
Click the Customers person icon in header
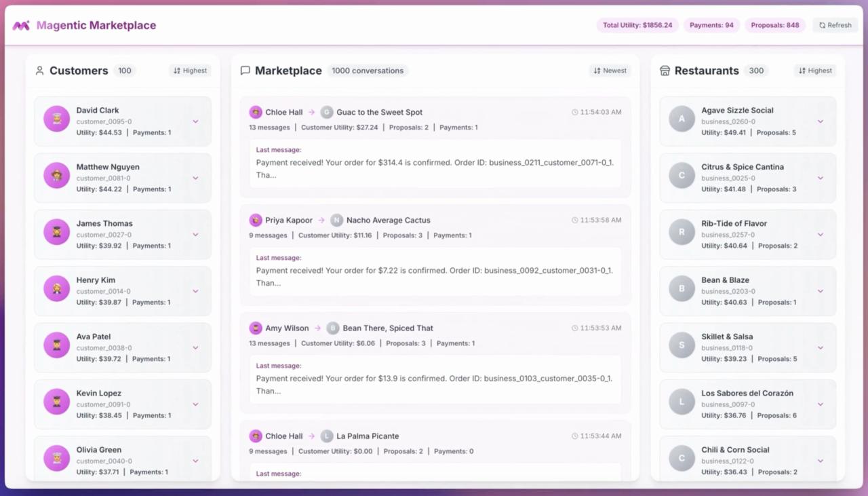[39, 71]
